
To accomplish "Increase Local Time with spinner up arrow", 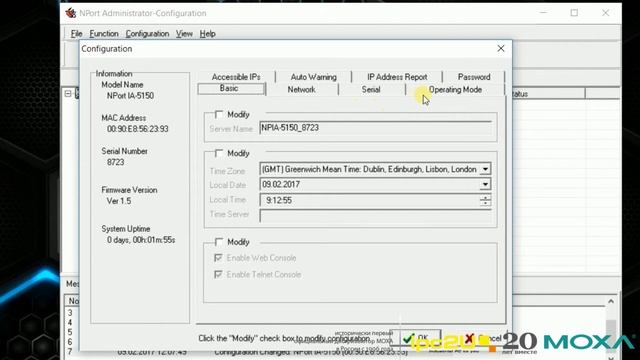I will tap(485, 198).
